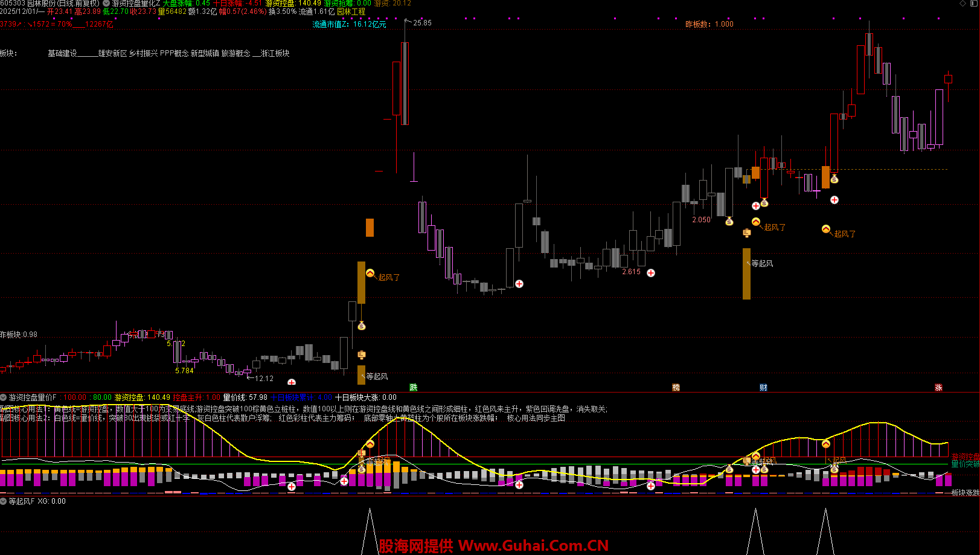Click the 雄安新区 sector concept label
This screenshot has height=555, width=980.
pos(113,53)
